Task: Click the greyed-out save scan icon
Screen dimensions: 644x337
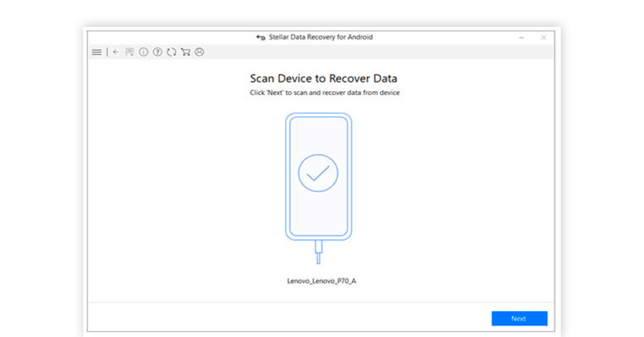Action: point(130,52)
